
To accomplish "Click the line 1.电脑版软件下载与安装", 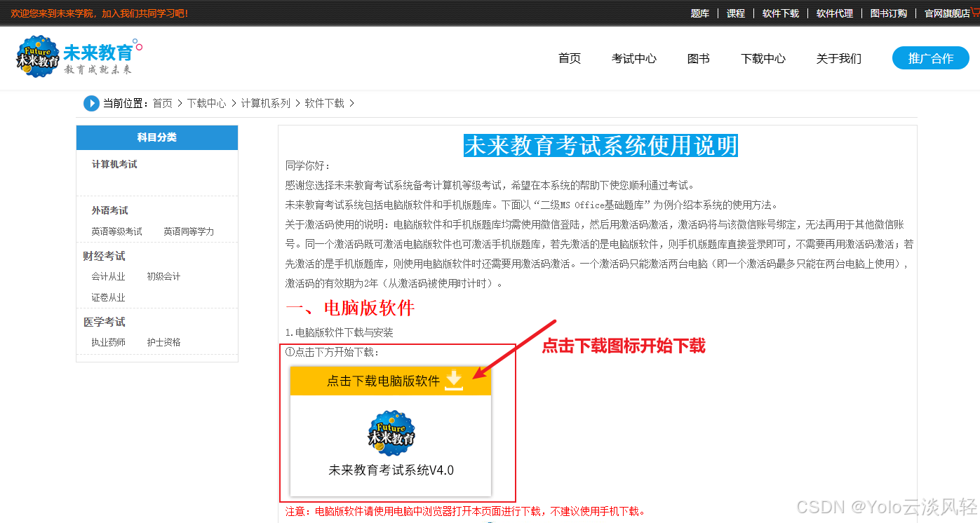I will coord(340,332).
